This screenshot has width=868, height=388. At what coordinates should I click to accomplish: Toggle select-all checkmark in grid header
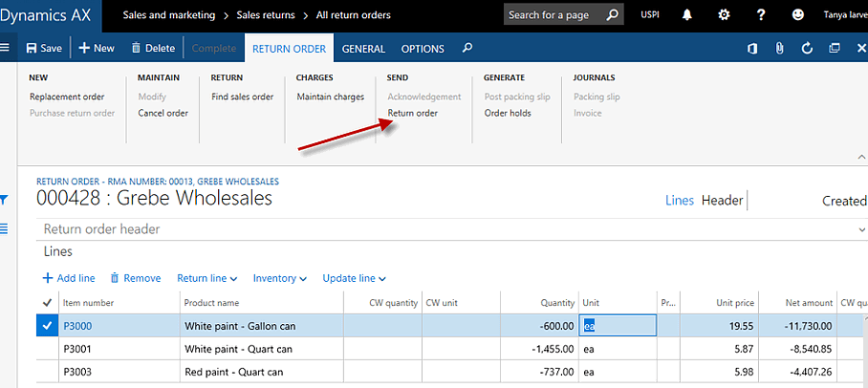coord(47,303)
